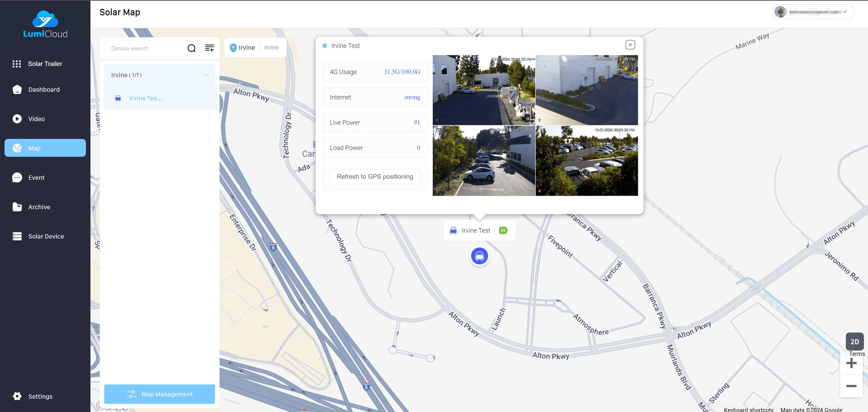Click the LumiCloud logo
This screenshot has height=412, width=868.
(45, 24)
